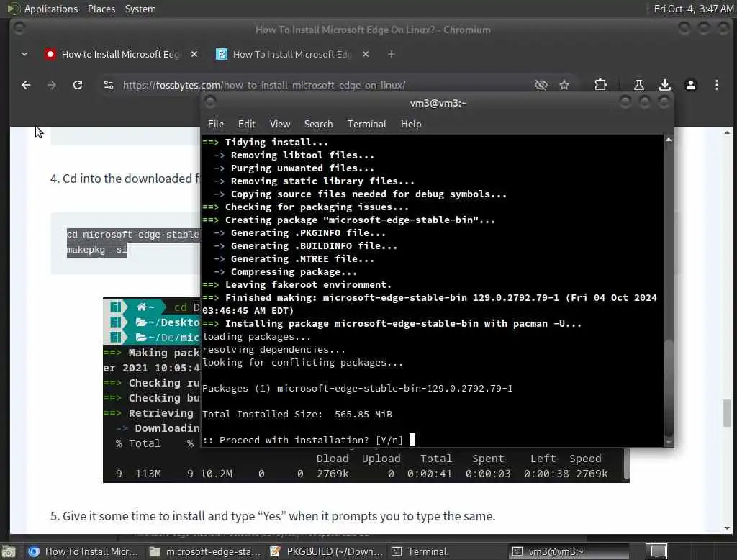The image size is (737, 560).
Task: Switch to PKGBUILD editor in taskbar
Action: (x=327, y=551)
